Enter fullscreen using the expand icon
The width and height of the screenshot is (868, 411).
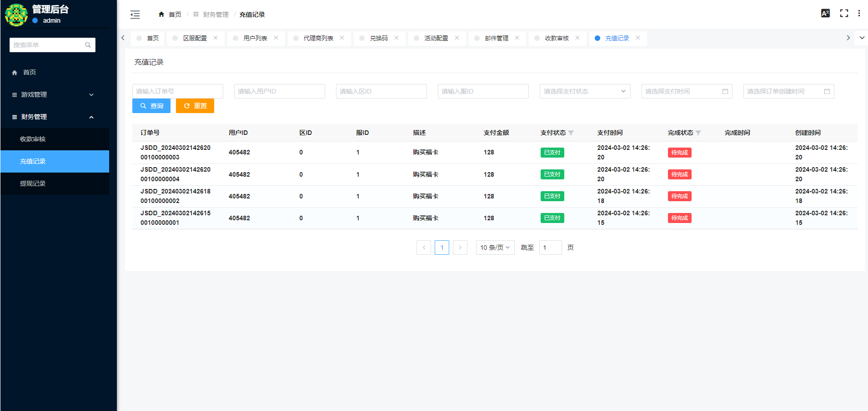[x=844, y=13]
